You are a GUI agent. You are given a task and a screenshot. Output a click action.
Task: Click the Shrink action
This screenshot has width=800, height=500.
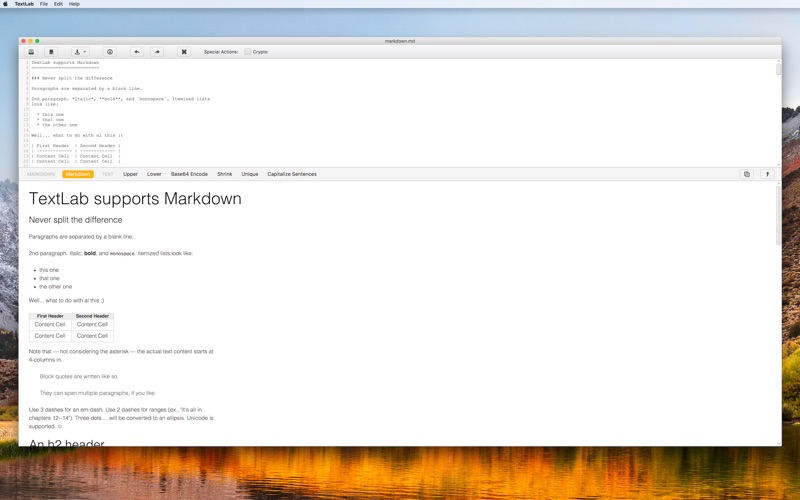click(225, 174)
